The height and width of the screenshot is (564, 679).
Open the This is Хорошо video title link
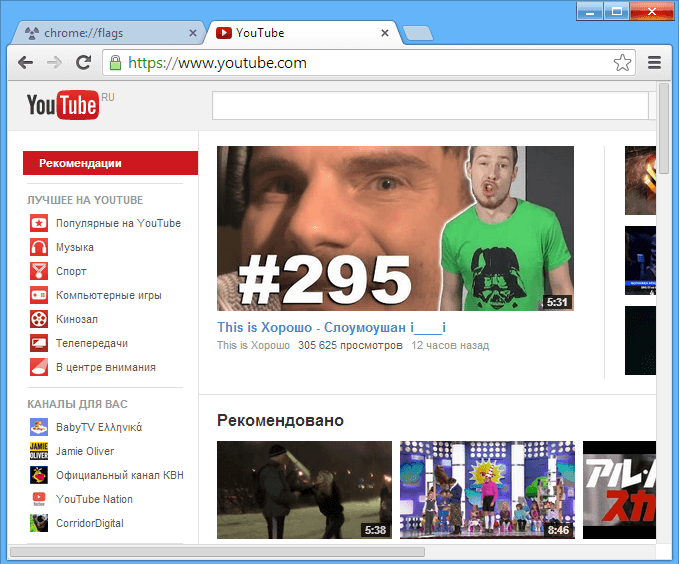coord(330,327)
